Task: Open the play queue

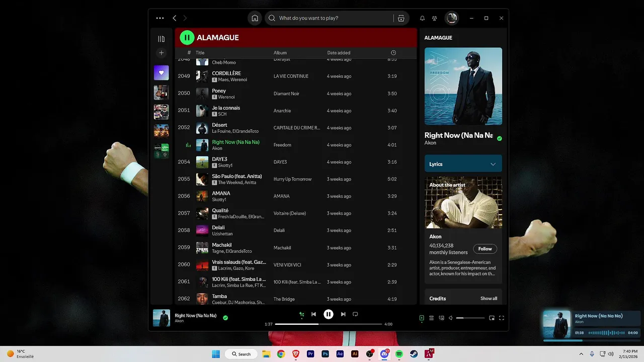Action: (431, 318)
